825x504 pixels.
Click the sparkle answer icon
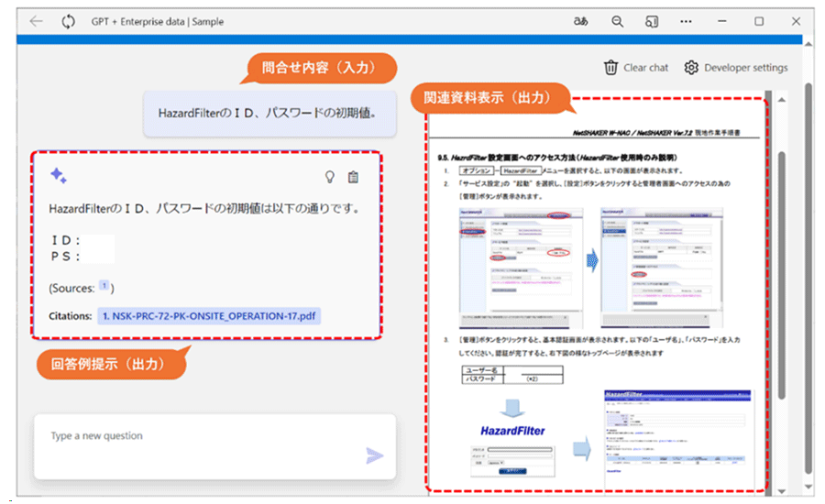pyautogui.click(x=59, y=176)
